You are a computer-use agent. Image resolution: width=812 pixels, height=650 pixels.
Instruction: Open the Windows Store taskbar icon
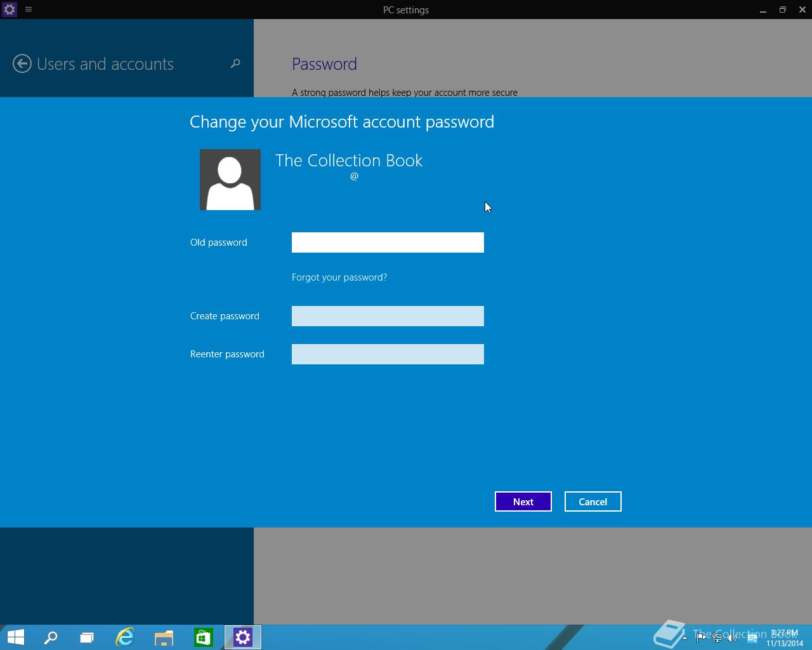pyautogui.click(x=203, y=637)
